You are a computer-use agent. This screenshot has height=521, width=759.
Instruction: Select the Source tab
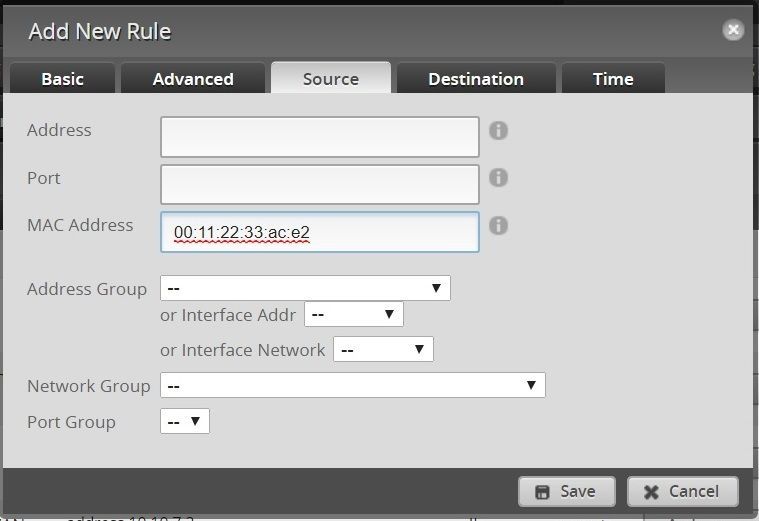330,79
